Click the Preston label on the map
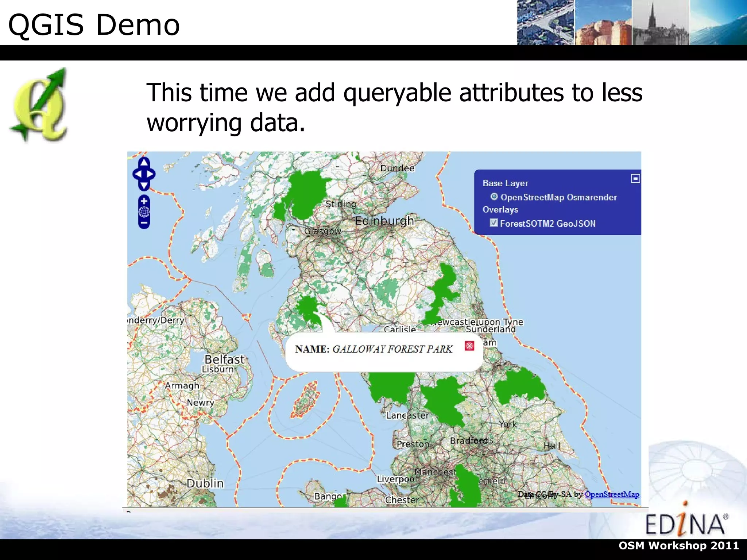 [x=413, y=444]
